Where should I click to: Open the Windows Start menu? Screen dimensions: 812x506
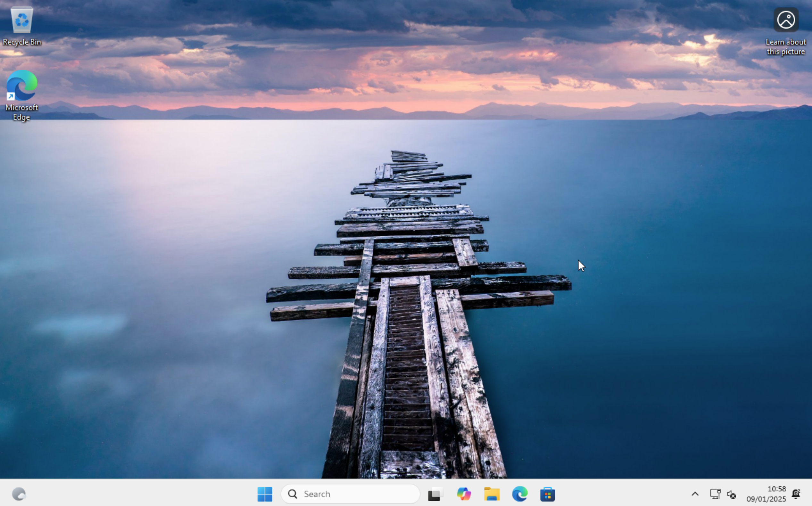coord(265,494)
